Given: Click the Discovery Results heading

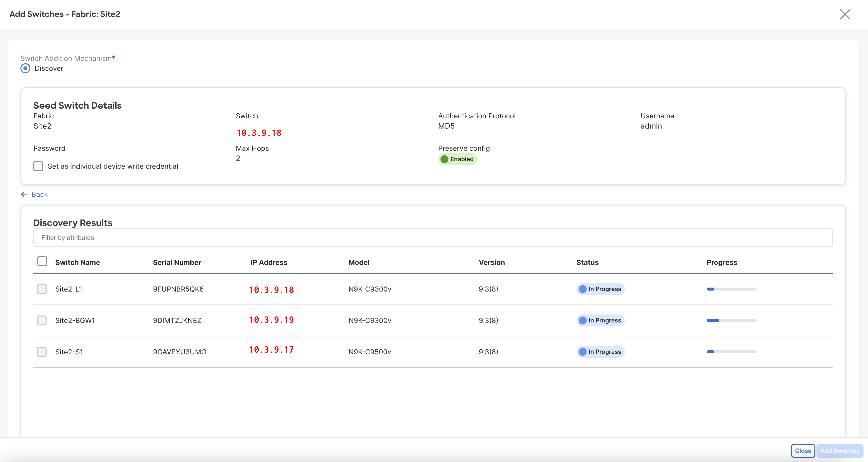Looking at the screenshot, I should [73, 223].
